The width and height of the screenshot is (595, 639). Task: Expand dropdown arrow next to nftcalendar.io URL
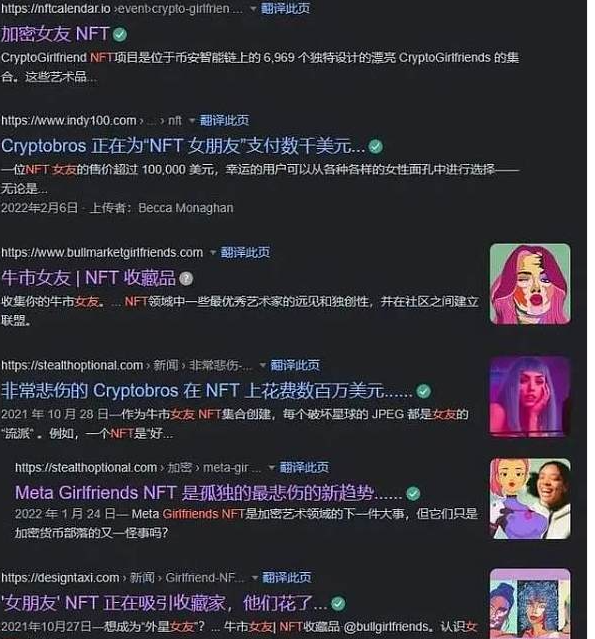tap(253, 8)
